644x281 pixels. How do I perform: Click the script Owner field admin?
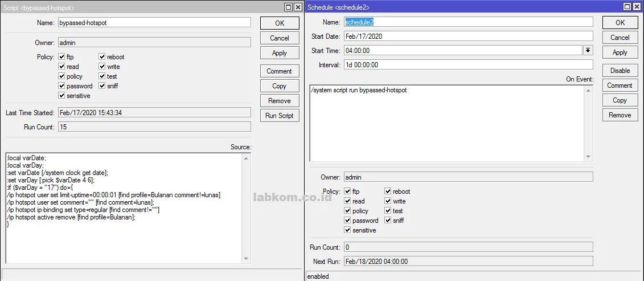coord(154,42)
